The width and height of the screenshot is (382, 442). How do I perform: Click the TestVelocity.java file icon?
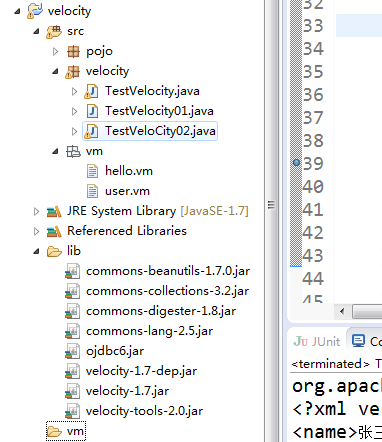click(91, 91)
